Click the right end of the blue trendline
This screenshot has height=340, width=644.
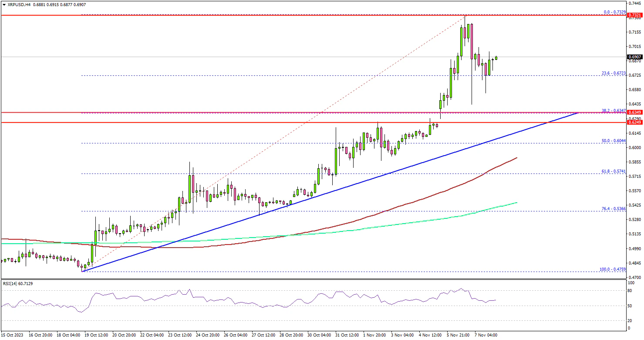pyautogui.click(x=578, y=113)
